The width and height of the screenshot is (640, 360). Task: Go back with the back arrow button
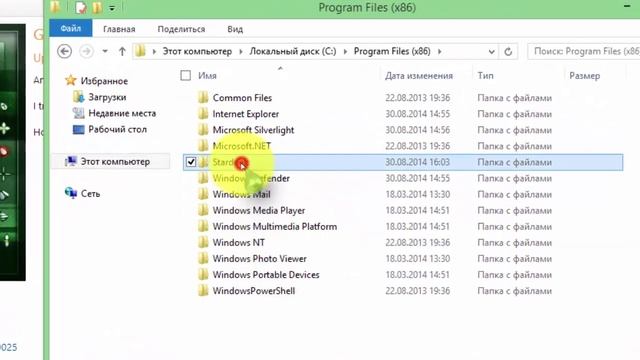(64, 51)
